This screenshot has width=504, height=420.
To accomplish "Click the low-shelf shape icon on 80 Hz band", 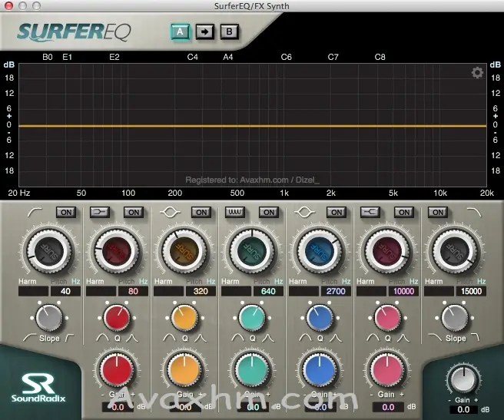I will [100, 212].
